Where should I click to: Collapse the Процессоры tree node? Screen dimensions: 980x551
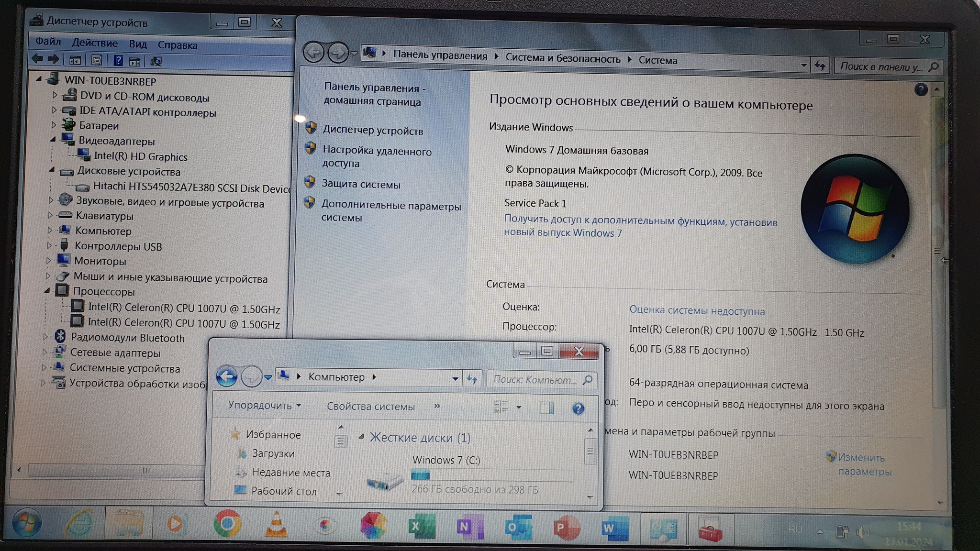(47, 291)
